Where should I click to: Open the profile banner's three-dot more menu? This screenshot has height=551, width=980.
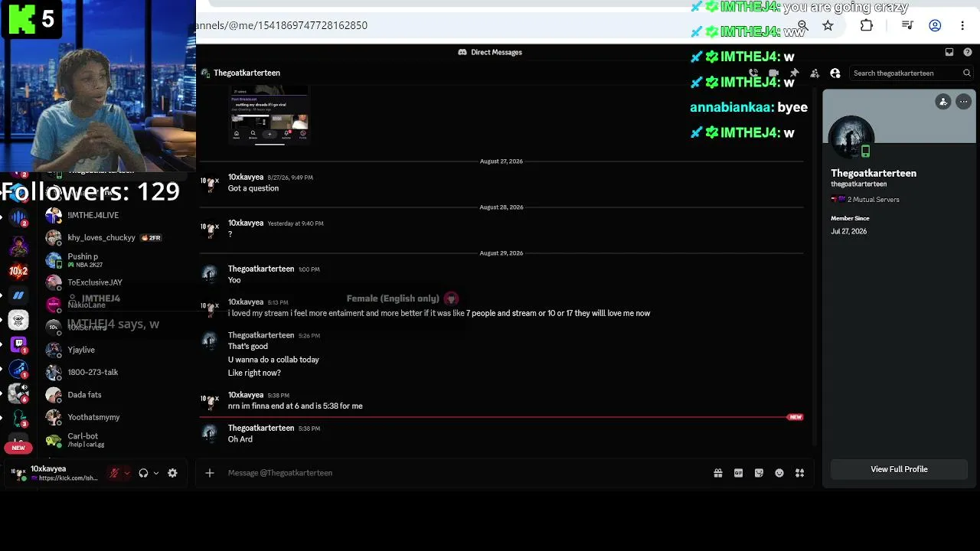click(x=963, y=102)
